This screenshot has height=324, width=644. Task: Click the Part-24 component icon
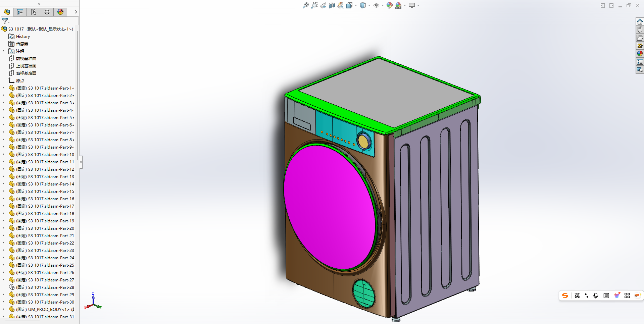(x=11, y=258)
